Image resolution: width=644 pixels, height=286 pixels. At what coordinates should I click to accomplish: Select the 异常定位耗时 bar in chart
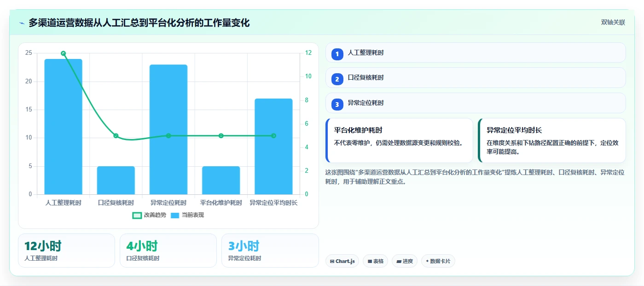(168, 129)
